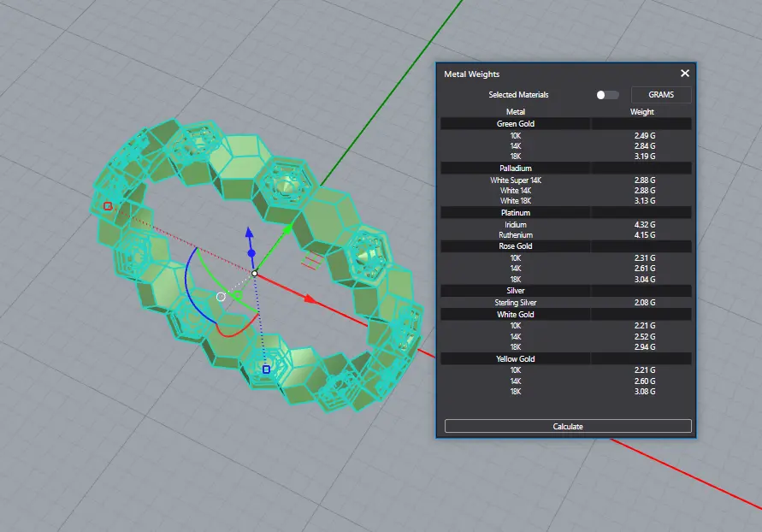Viewport: 762px width, 532px height.
Task: Click Sterling Silver weight 2.08 G
Action: pos(644,303)
